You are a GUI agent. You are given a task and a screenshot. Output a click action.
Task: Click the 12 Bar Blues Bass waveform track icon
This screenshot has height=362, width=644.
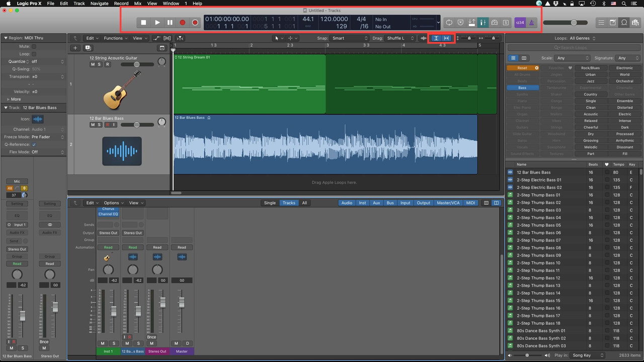(122, 151)
